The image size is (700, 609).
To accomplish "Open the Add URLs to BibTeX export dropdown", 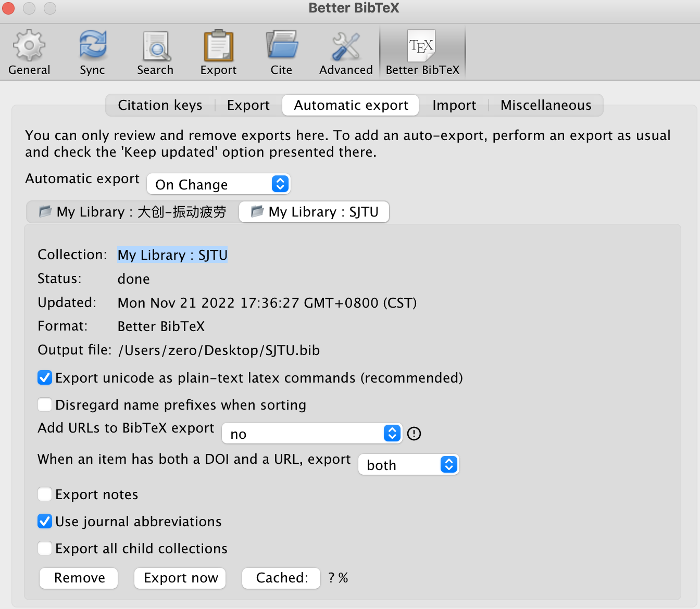I will point(312,433).
